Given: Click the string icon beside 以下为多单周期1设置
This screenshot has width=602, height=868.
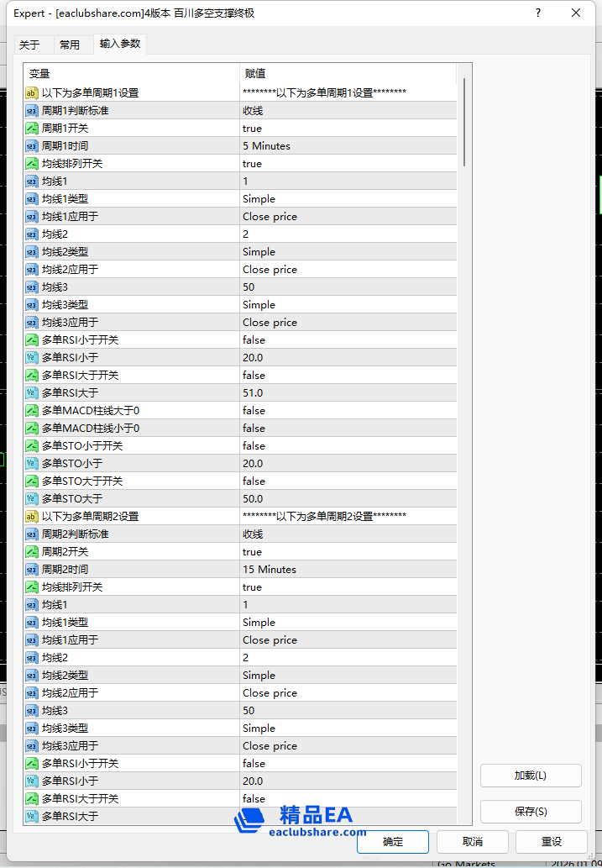Looking at the screenshot, I should (x=32, y=93).
